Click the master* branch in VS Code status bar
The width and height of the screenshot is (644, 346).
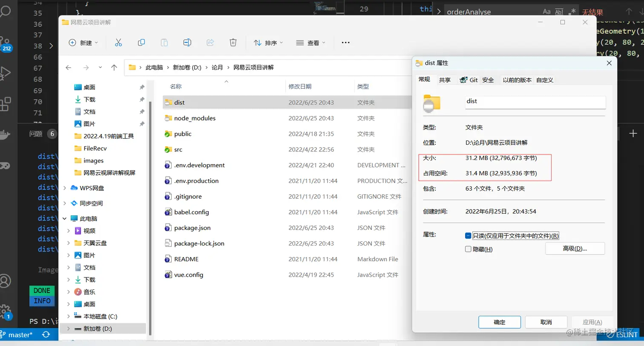pos(17,335)
